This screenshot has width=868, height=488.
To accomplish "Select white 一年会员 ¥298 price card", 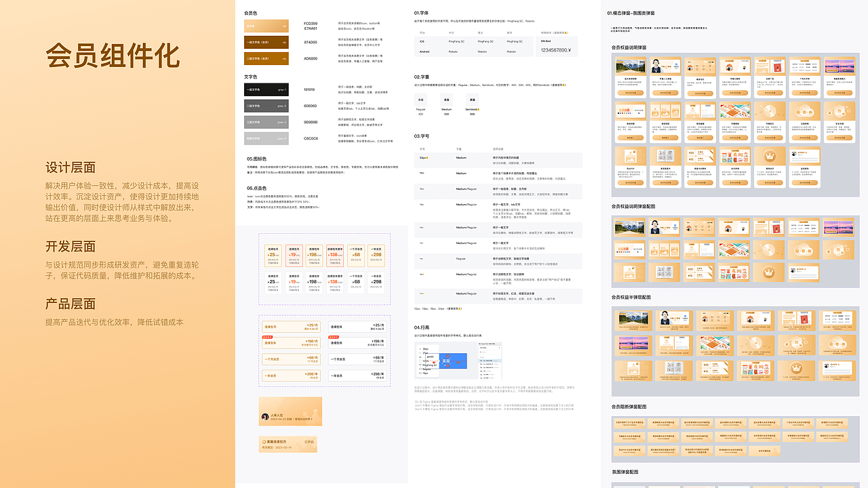I will [x=376, y=283].
